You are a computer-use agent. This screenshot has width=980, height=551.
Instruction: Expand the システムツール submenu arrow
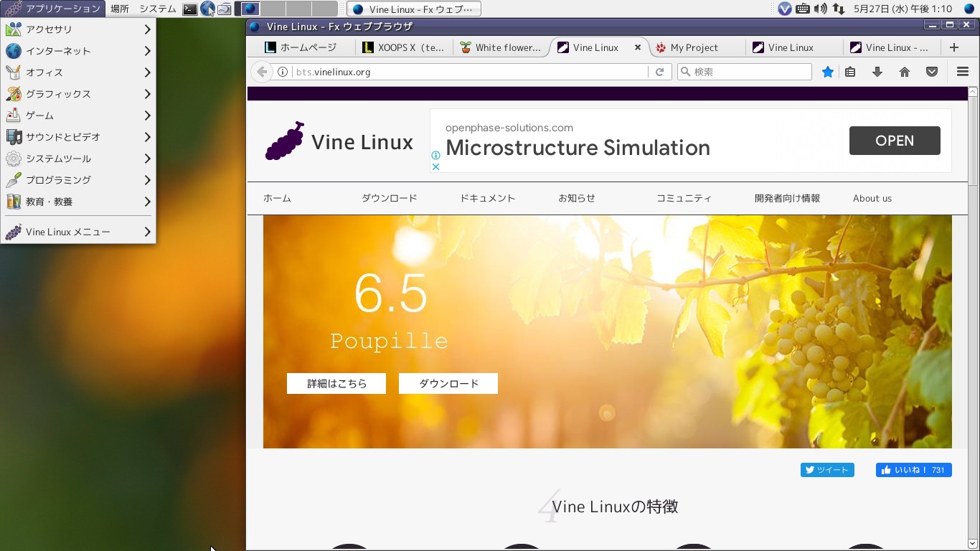coord(147,159)
